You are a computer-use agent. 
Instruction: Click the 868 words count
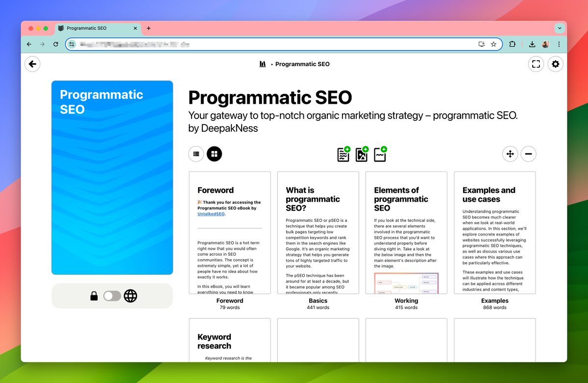(x=495, y=308)
